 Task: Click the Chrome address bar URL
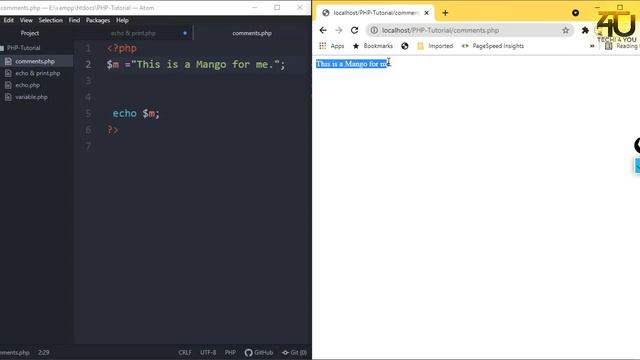440,30
